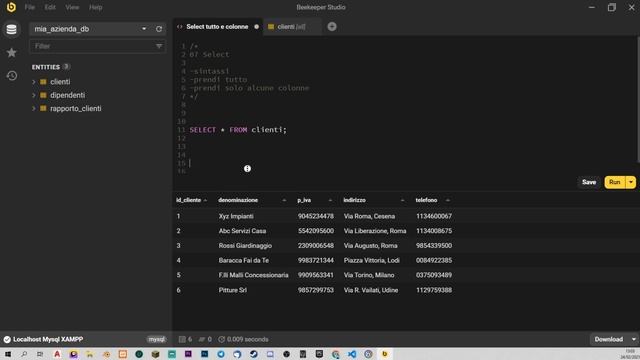Select the 1129759388 telefono cell
This screenshot has height=360, width=640.
[x=434, y=290]
